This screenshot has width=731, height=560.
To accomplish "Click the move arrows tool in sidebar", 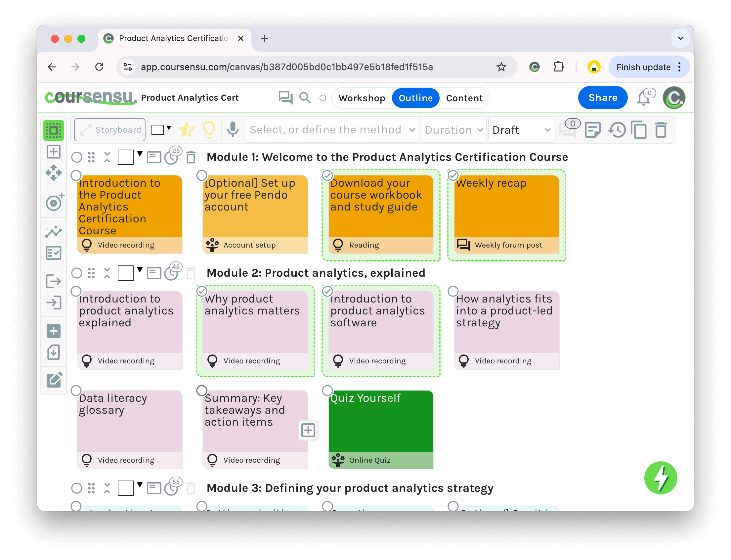I will [54, 173].
